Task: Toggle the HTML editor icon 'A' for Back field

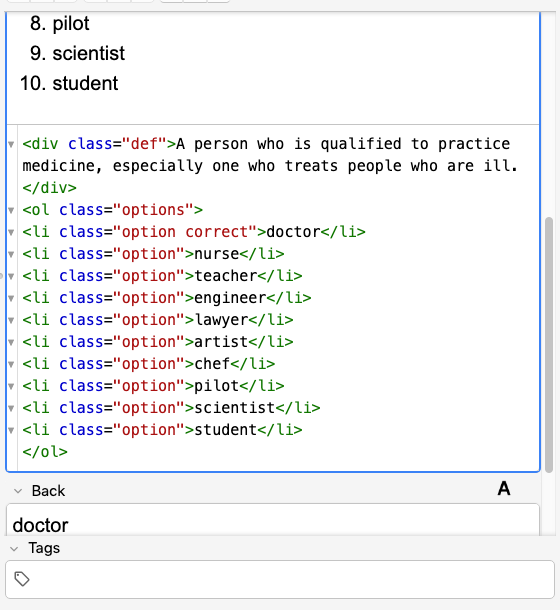Action: pos(504,489)
